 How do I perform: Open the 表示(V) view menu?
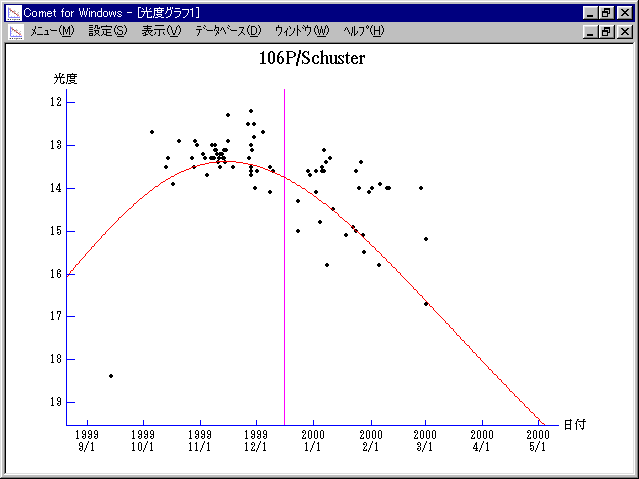point(161,31)
